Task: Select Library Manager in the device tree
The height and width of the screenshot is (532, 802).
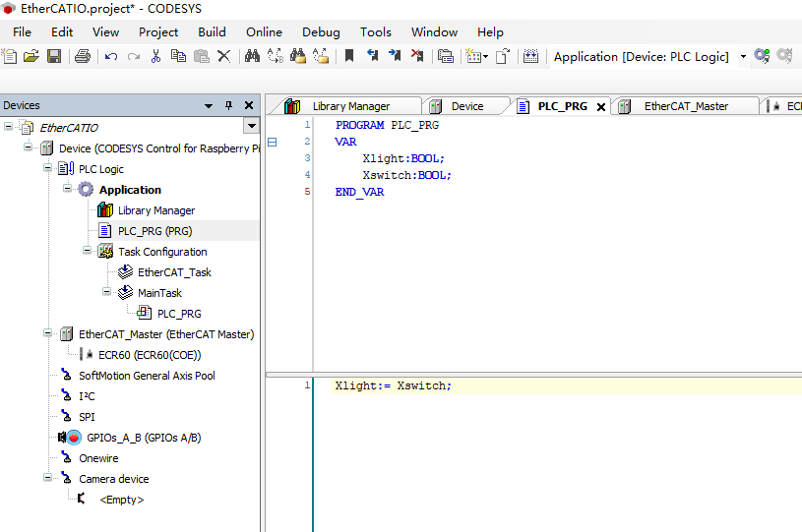Action: pyautogui.click(x=156, y=210)
